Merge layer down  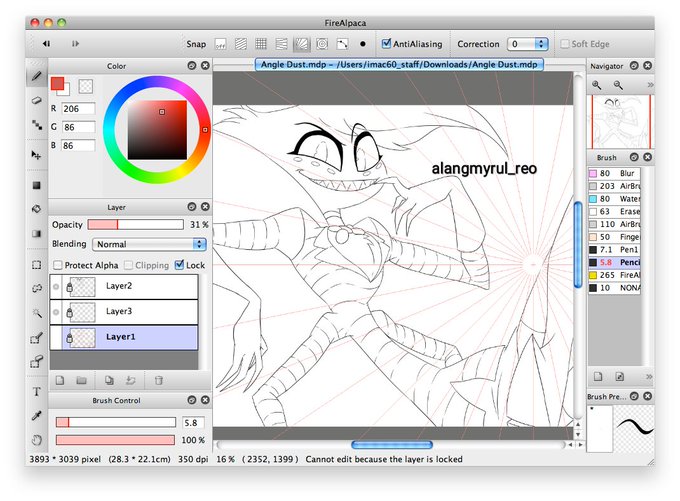click(131, 380)
